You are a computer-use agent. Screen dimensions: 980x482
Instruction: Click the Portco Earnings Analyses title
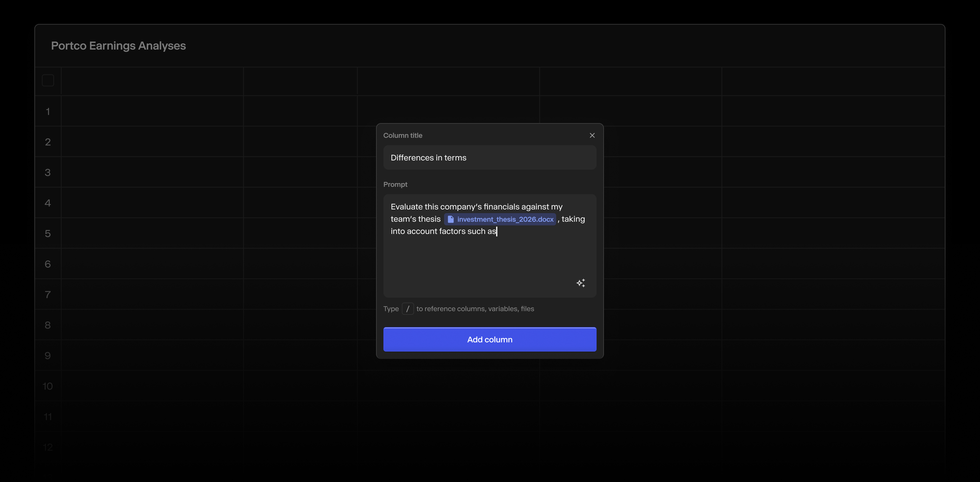click(118, 46)
